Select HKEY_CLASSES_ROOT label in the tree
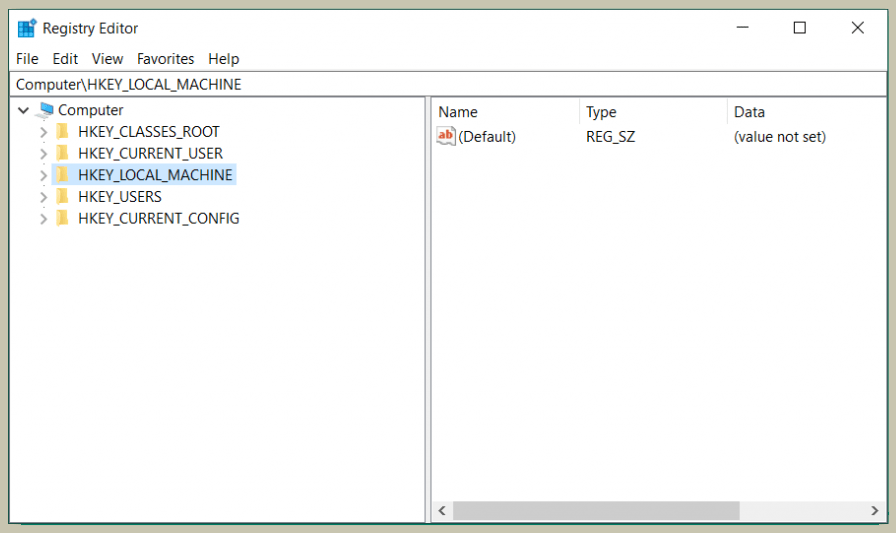Viewport: 896px width, 533px height. 149,132
